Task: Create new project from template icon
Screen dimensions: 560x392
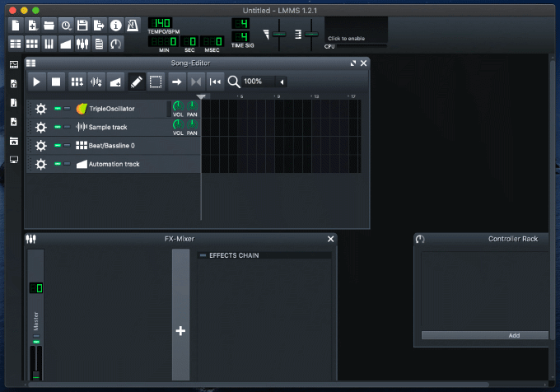Action: pos(32,26)
